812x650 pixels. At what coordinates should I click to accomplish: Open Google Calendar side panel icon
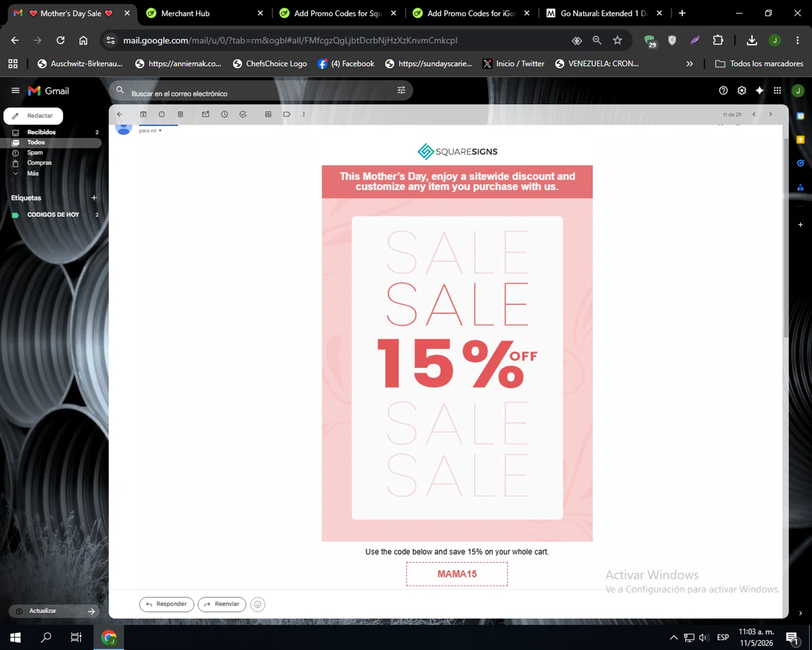(800, 116)
